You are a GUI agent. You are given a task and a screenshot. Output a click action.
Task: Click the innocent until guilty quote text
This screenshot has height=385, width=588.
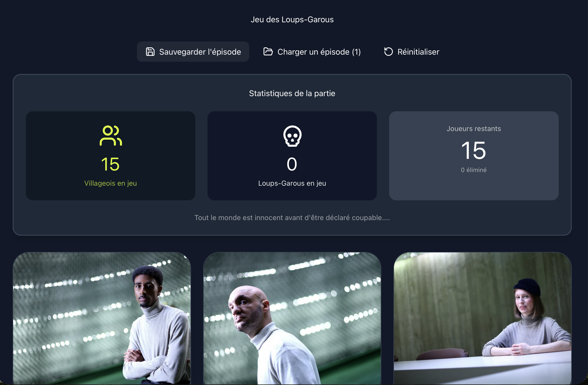coord(292,218)
